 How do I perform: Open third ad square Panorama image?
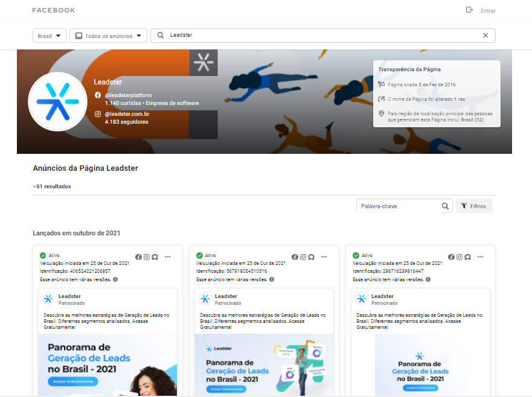point(420,365)
